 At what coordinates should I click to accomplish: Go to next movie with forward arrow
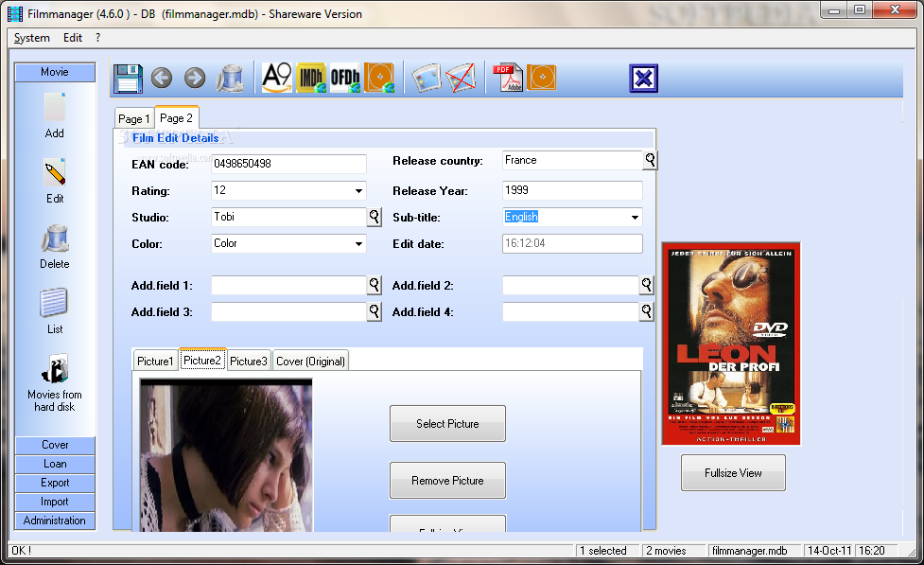195,78
